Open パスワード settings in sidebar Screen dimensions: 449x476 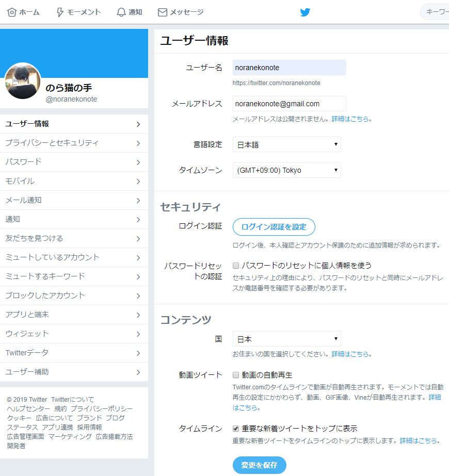coord(74,162)
